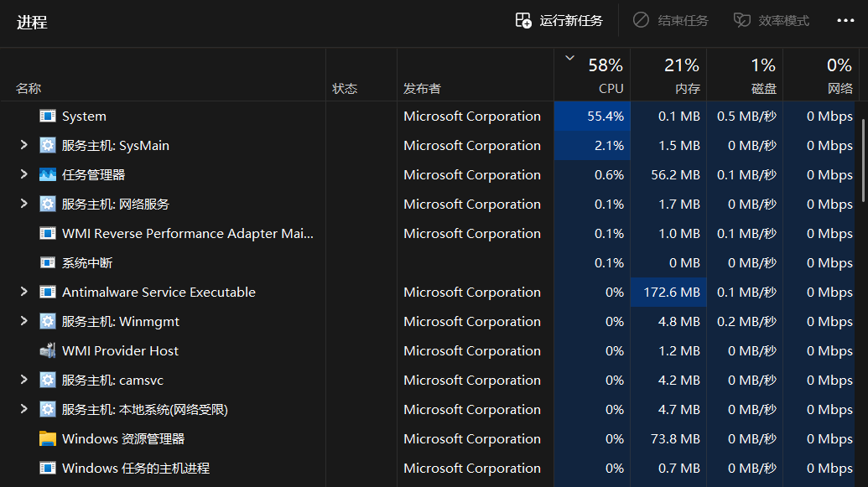Select the 系统中断 row name
Screen dimensions: 868x487
pos(87,263)
